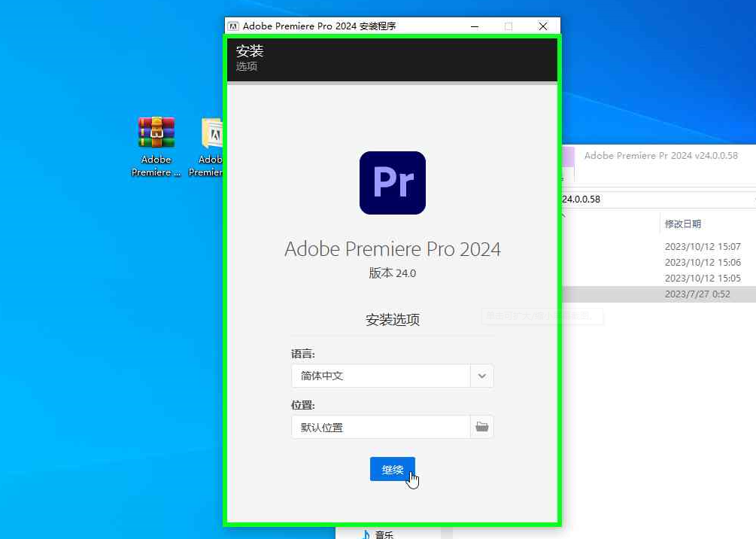The height and width of the screenshot is (539, 756).
Task: Click the browse folder icon beside 默认位置
Action: 481,427
